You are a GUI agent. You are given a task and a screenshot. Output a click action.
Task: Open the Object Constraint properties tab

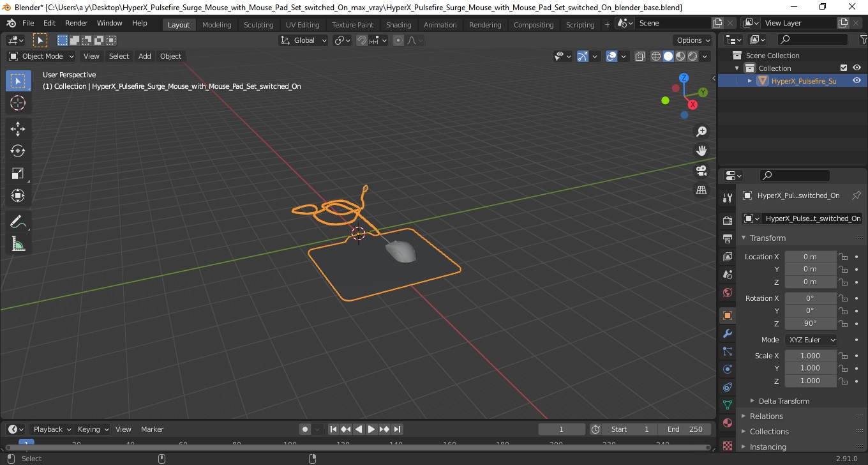click(727, 387)
